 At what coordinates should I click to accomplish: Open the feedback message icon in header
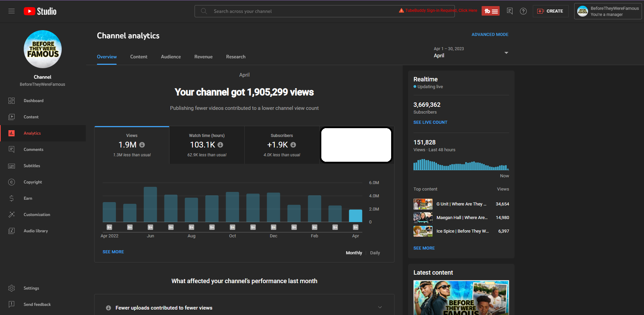[510, 11]
